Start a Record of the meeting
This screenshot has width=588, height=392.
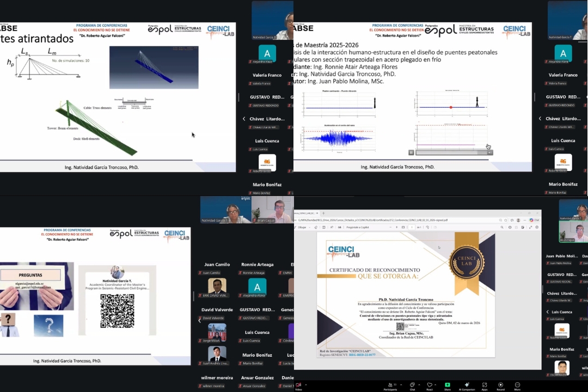[x=500, y=385]
